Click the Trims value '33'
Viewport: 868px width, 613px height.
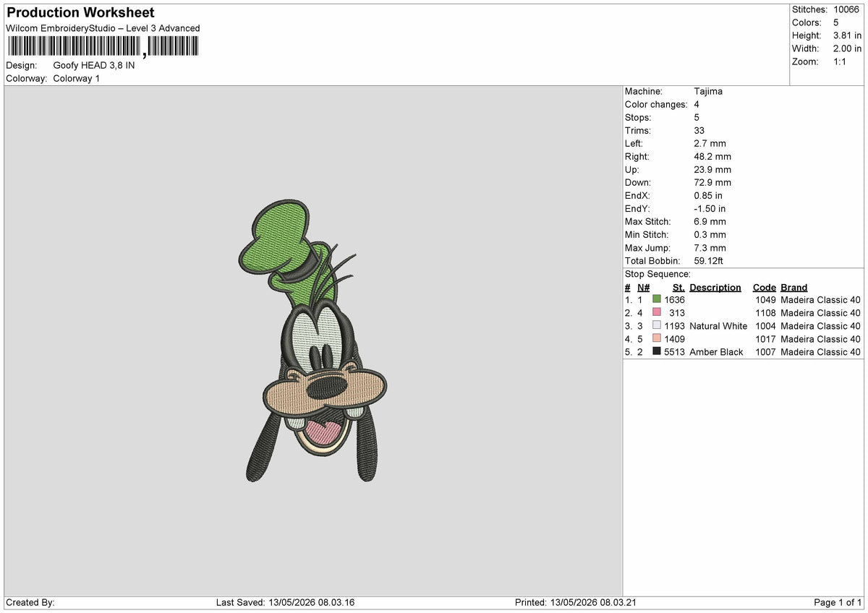click(x=699, y=130)
